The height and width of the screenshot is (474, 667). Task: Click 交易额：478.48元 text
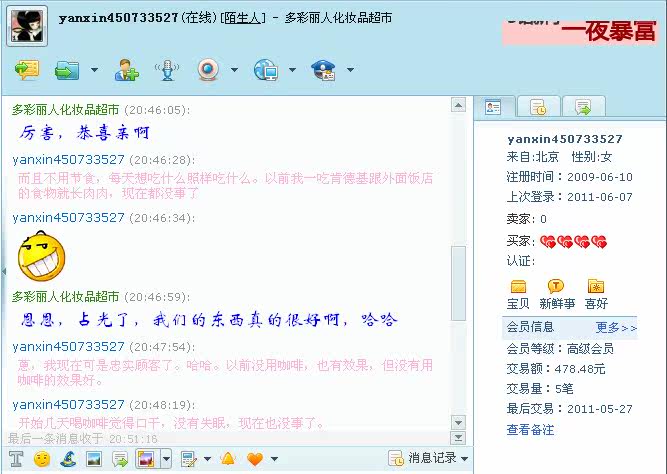pos(556,368)
